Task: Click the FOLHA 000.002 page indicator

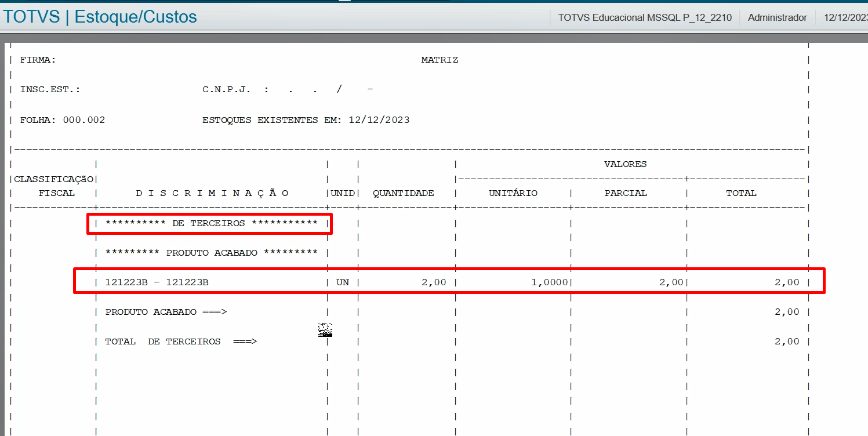Action: click(x=61, y=119)
